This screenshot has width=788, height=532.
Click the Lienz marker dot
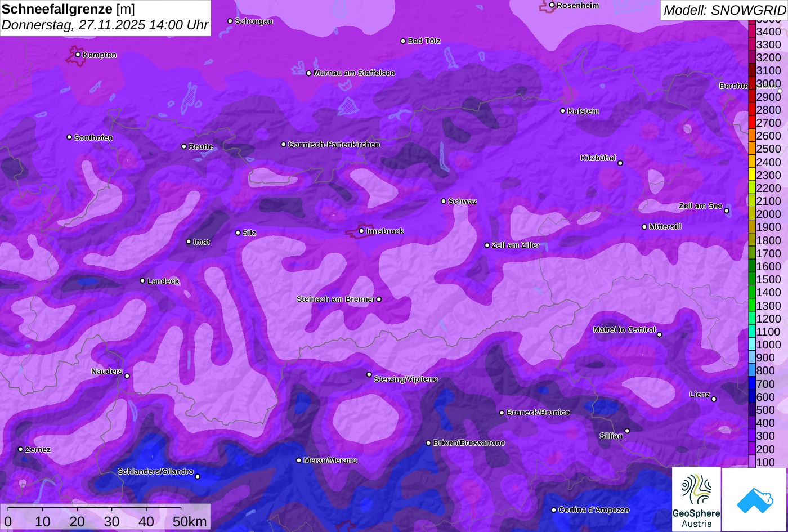coord(714,399)
